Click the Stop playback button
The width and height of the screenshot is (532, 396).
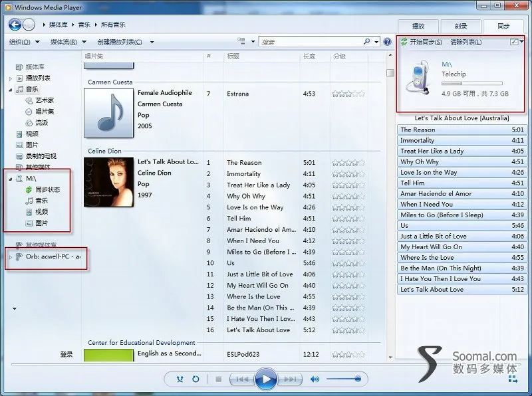point(219,379)
